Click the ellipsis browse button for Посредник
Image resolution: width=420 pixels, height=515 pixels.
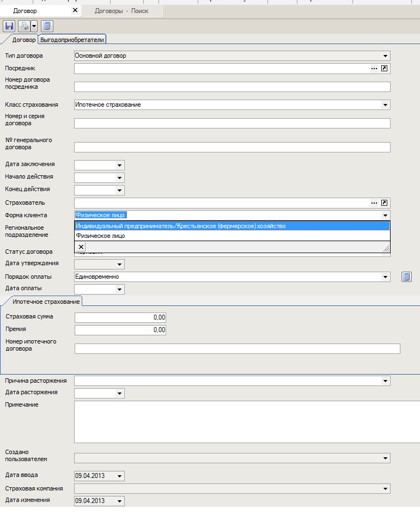click(374, 69)
